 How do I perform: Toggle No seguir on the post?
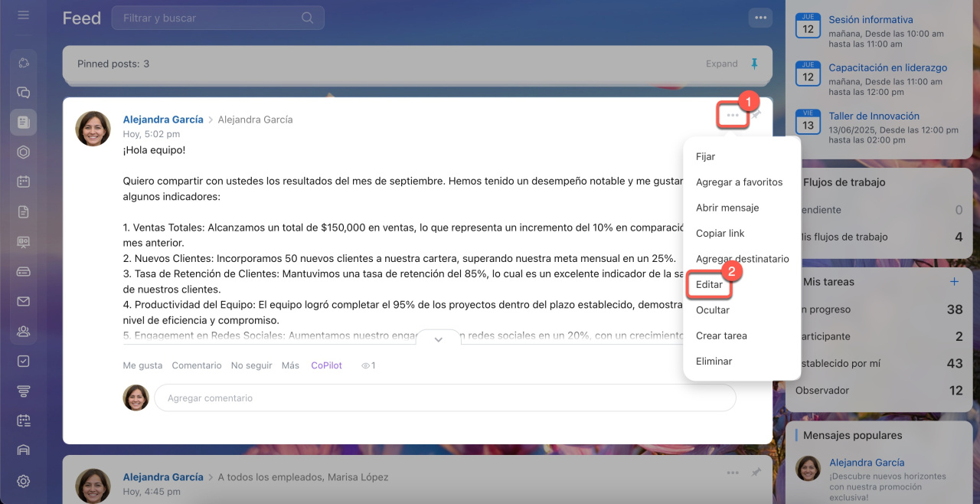click(252, 365)
